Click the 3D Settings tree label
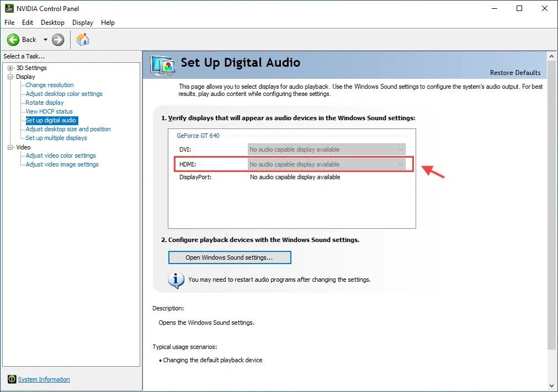 (31, 68)
